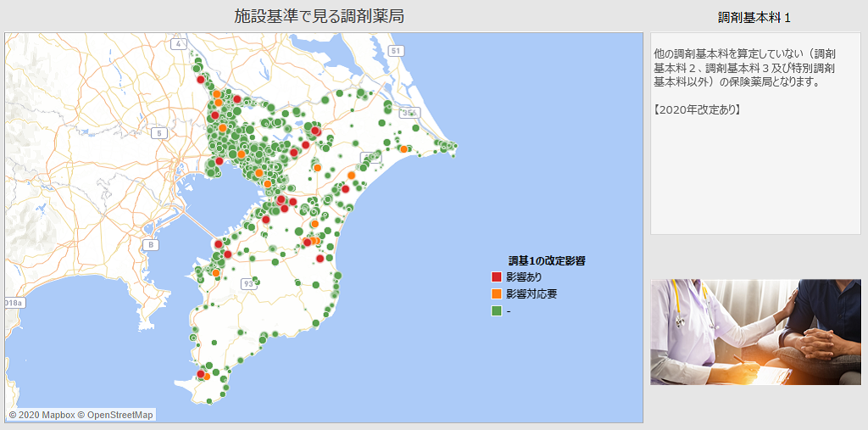The height and width of the screenshot is (430, 868).
Task: Click the 調剤基本料１ panel heading
Action: click(x=754, y=17)
